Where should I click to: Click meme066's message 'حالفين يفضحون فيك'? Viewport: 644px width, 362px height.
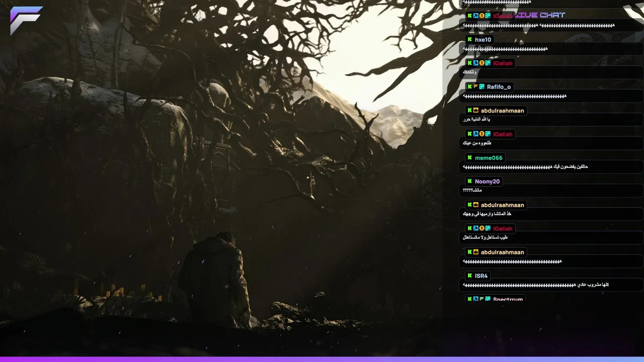pyautogui.click(x=525, y=167)
